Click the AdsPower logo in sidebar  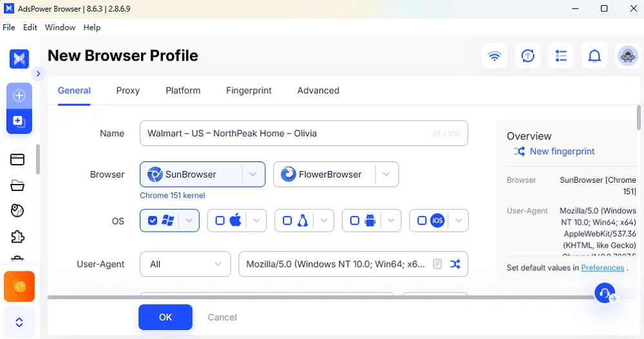coord(19,59)
